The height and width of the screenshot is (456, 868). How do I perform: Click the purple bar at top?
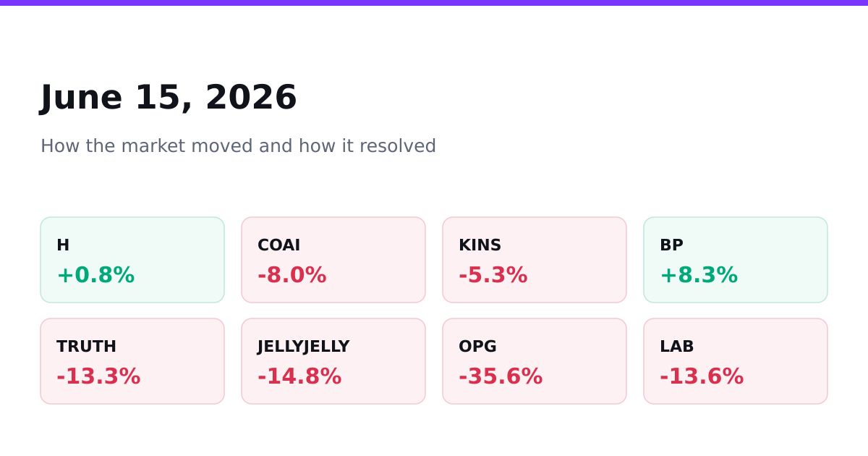pyautogui.click(x=434, y=3)
